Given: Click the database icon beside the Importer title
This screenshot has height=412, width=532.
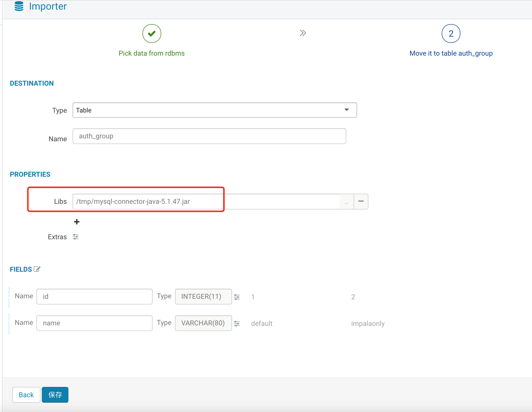Looking at the screenshot, I should pyautogui.click(x=19, y=7).
